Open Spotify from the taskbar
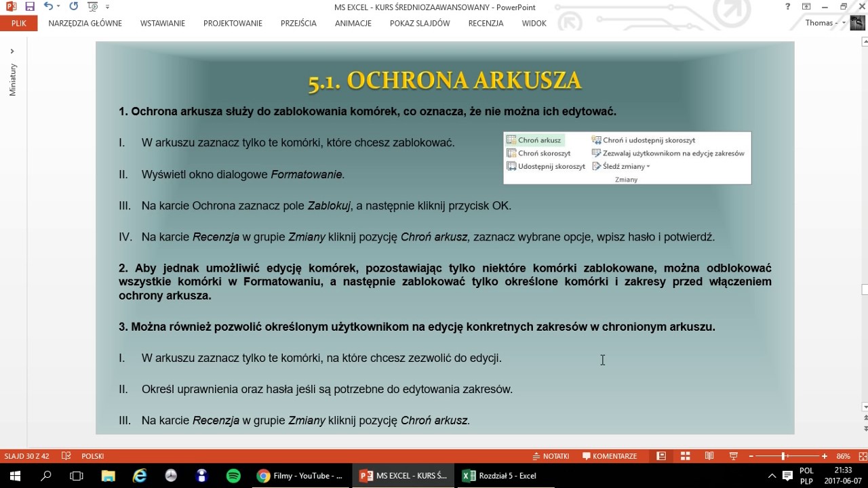The height and width of the screenshot is (488, 868). pyautogui.click(x=233, y=476)
